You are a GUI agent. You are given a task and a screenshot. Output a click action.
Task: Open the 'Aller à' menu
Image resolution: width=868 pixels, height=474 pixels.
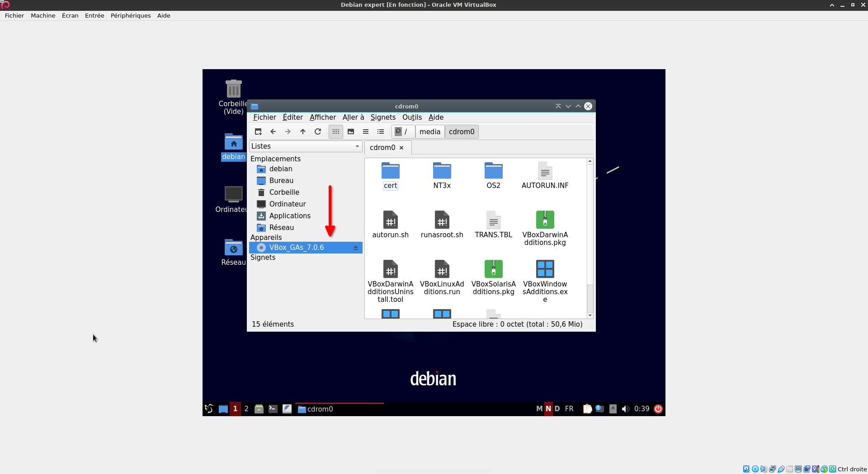[x=353, y=117]
